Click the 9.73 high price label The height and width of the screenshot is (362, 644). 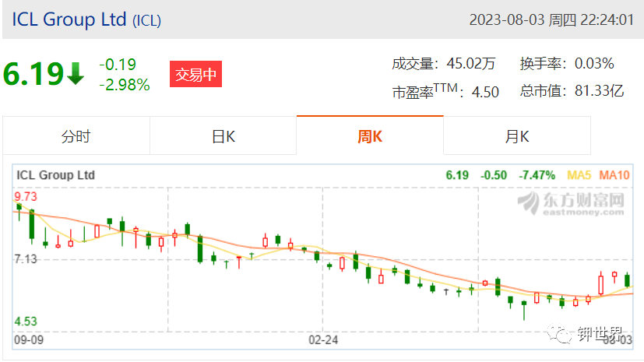(26, 197)
